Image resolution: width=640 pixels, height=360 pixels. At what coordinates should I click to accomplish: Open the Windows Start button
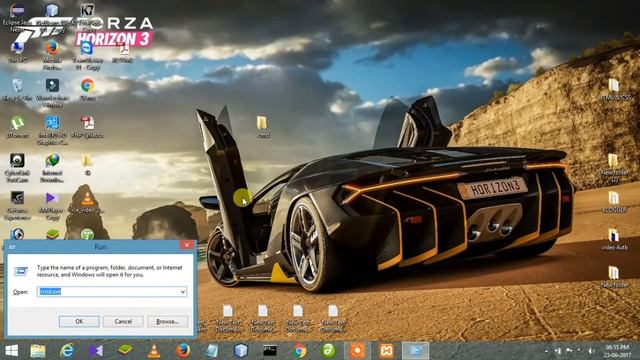point(11,351)
